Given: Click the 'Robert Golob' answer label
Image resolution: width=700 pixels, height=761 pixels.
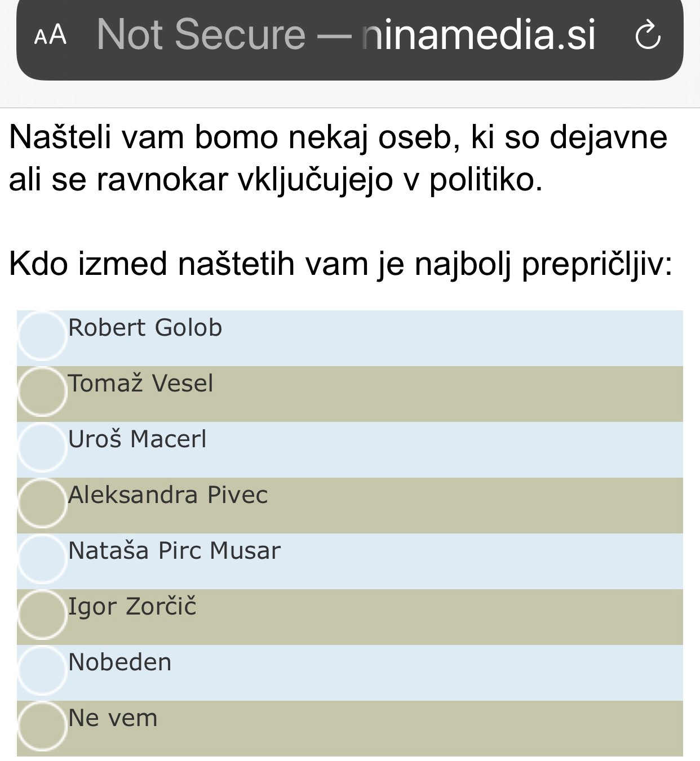Looking at the screenshot, I should pos(145,328).
